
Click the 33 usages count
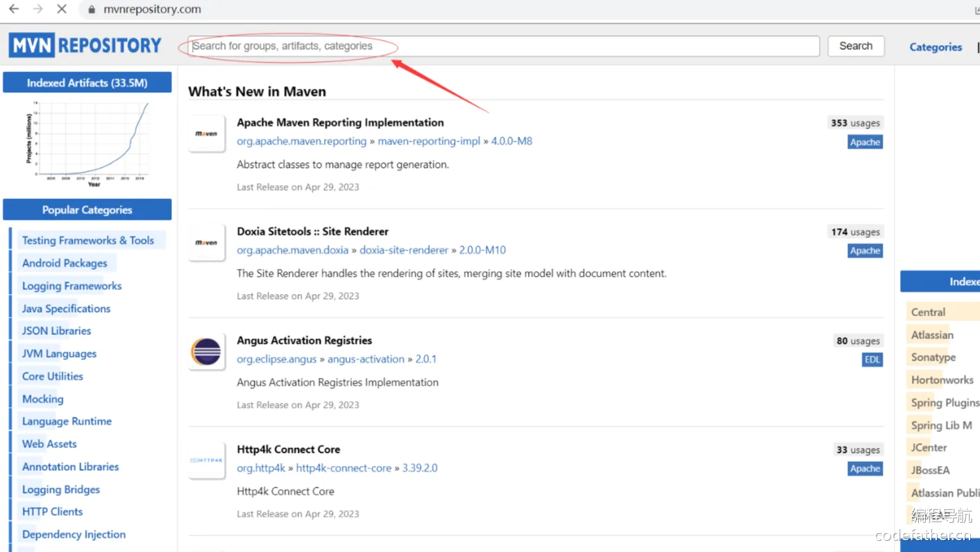pyautogui.click(x=858, y=449)
